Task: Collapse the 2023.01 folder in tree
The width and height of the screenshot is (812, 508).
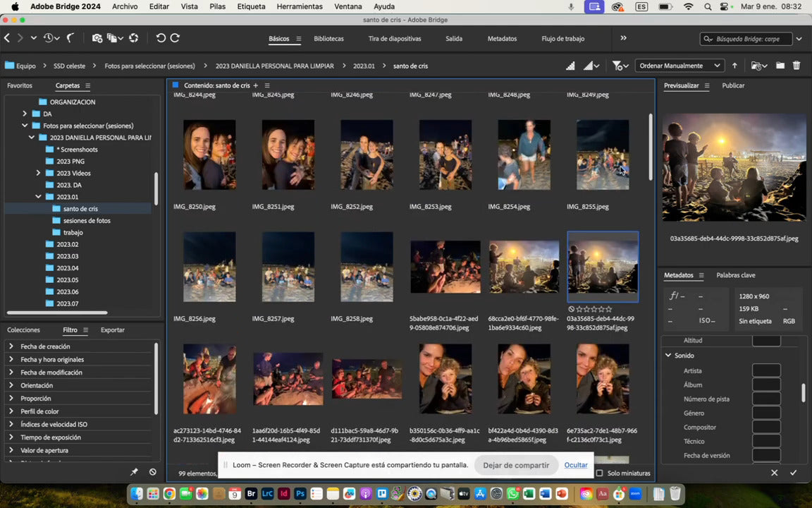Action: point(39,197)
